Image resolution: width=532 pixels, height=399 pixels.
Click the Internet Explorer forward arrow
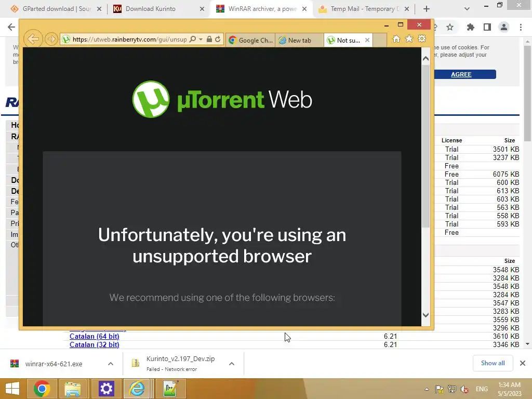pos(51,39)
